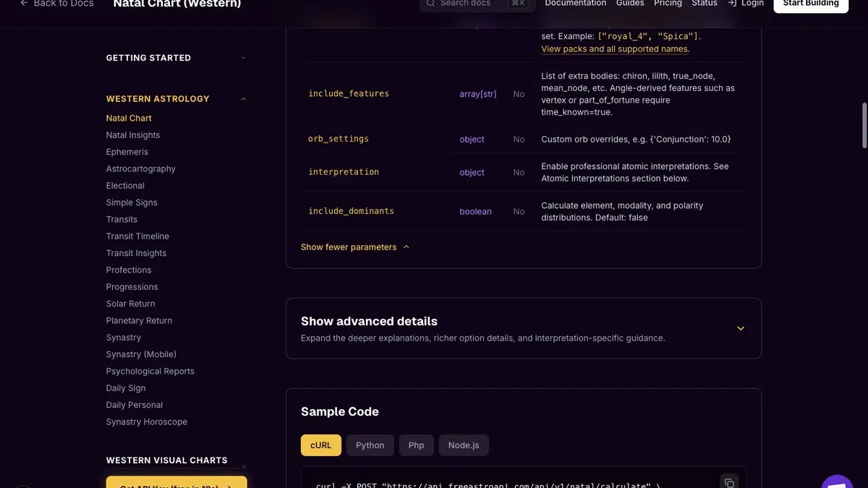The width and height of the screenshot is (868, 488).
Task: Click the search magnifier icon
Action: [432, 3]
